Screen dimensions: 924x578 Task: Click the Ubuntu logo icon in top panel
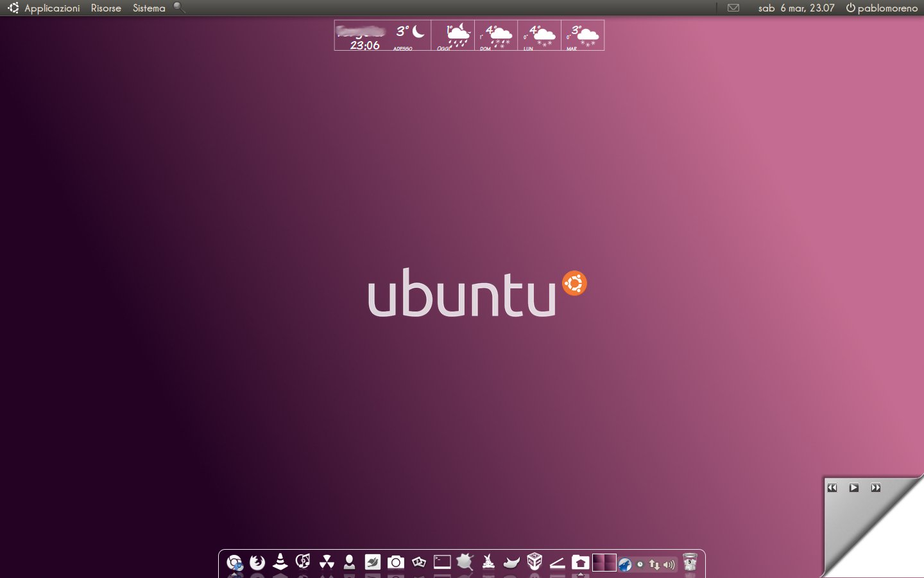click(x=13, y=8)
